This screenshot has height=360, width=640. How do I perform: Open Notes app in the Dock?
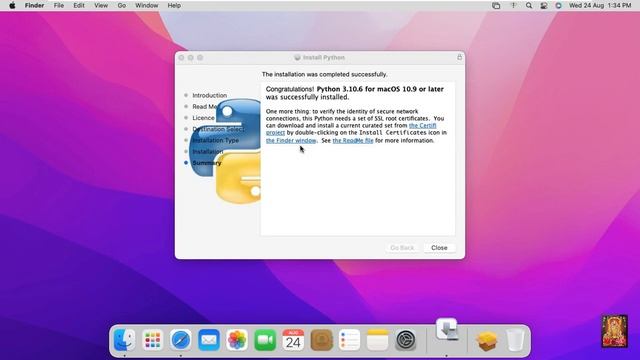[378, 340]
